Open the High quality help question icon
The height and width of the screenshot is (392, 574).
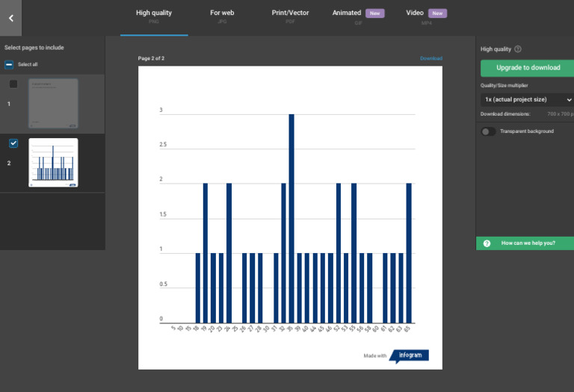pos(518,49)
